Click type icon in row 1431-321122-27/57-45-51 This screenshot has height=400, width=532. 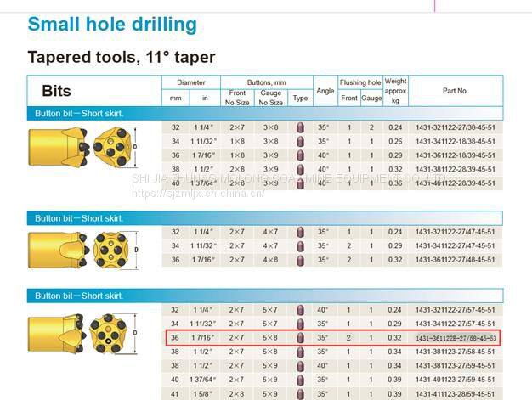coord(300,310)
